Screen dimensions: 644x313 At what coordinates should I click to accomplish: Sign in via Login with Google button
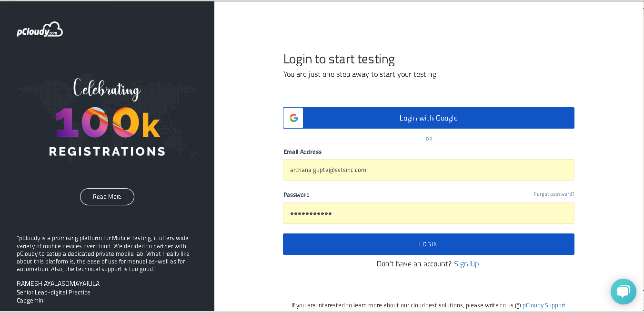[x=429, y=118]
